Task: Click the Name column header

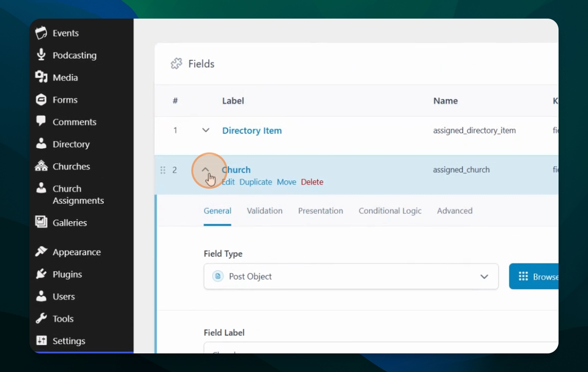Action: [445, 101]
